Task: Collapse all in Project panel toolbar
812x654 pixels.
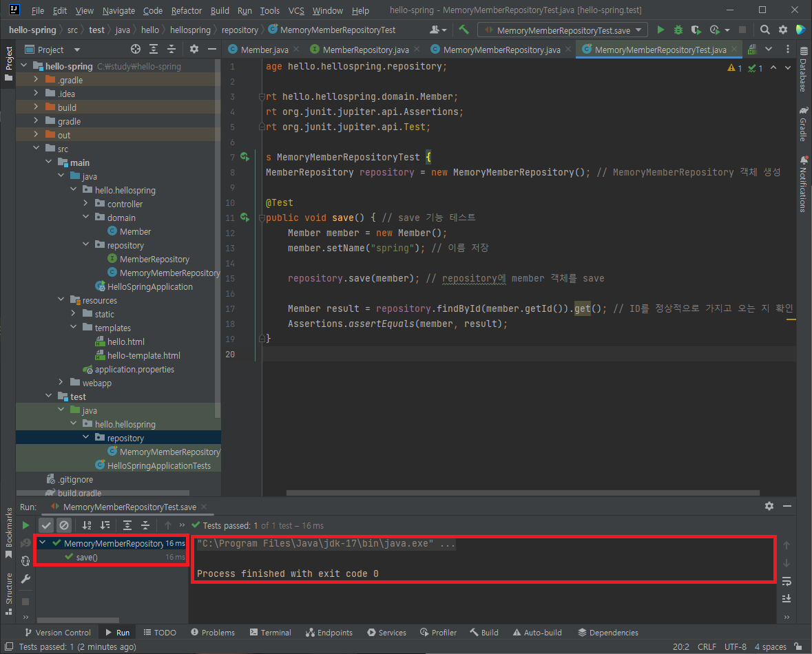Action: [x=171, y=49]
